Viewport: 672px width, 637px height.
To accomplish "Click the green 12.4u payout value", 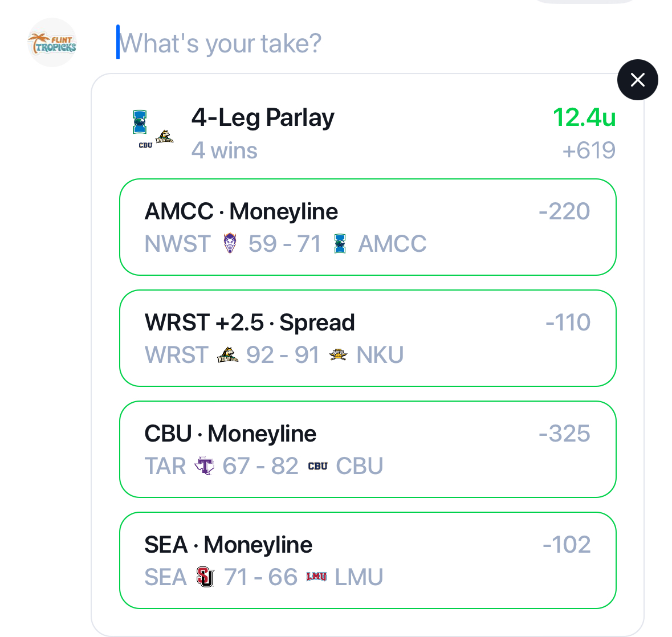I will click(584, 118).
